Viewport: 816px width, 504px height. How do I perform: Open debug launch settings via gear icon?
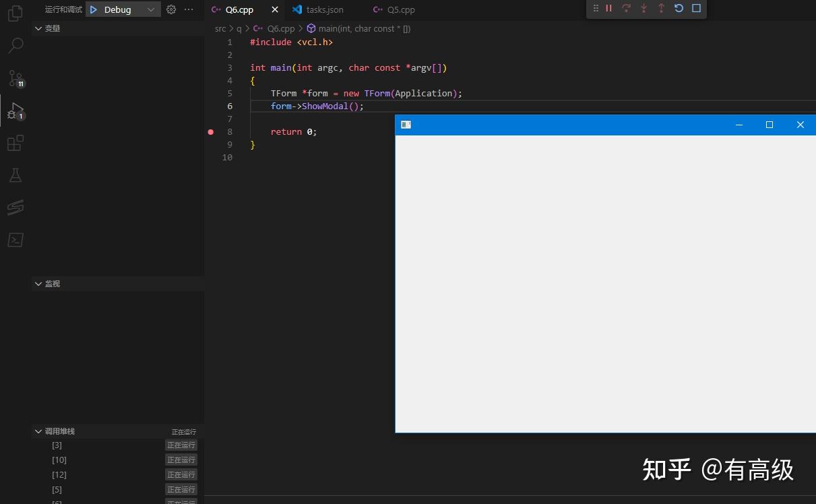coord(170,9)
